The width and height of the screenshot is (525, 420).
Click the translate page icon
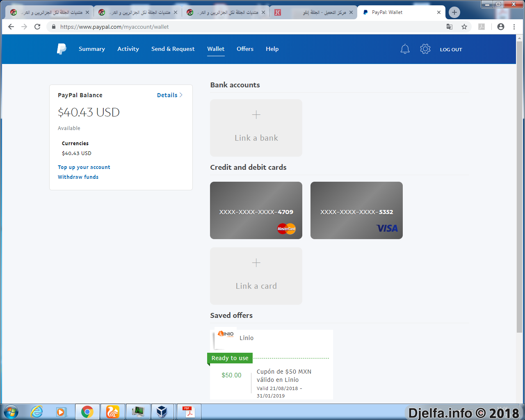pyautogui.click(x=450, y=27)
